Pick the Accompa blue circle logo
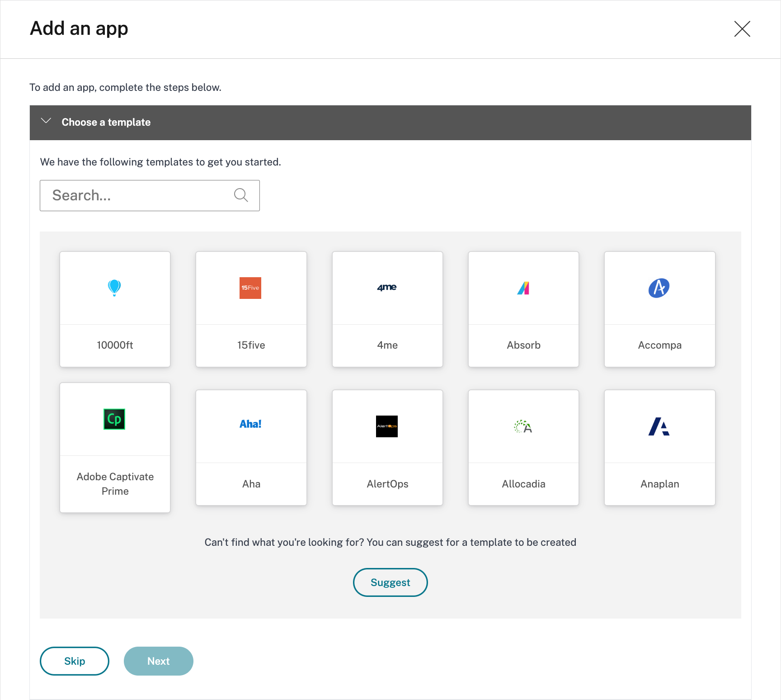Screen dimensions: 781x700 pyautogui.click(x=659, y=288)
